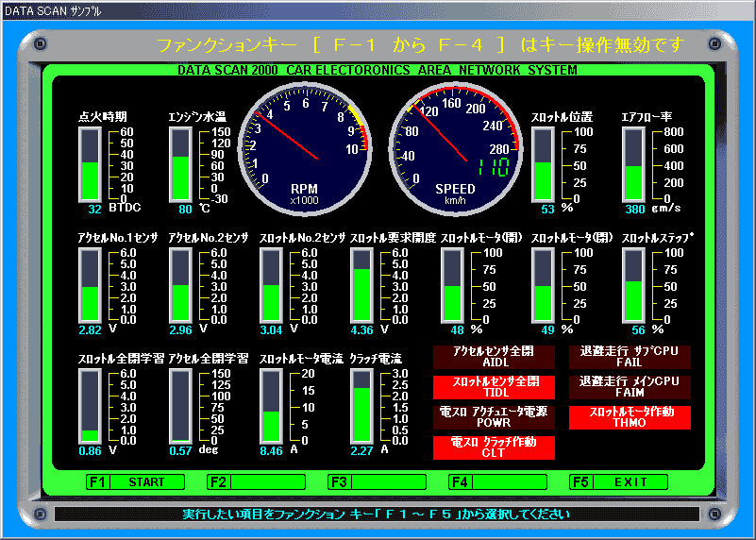
Task: Click the AIDL アクセルセンサ全閉 indicator
Action: pos(495,357)
